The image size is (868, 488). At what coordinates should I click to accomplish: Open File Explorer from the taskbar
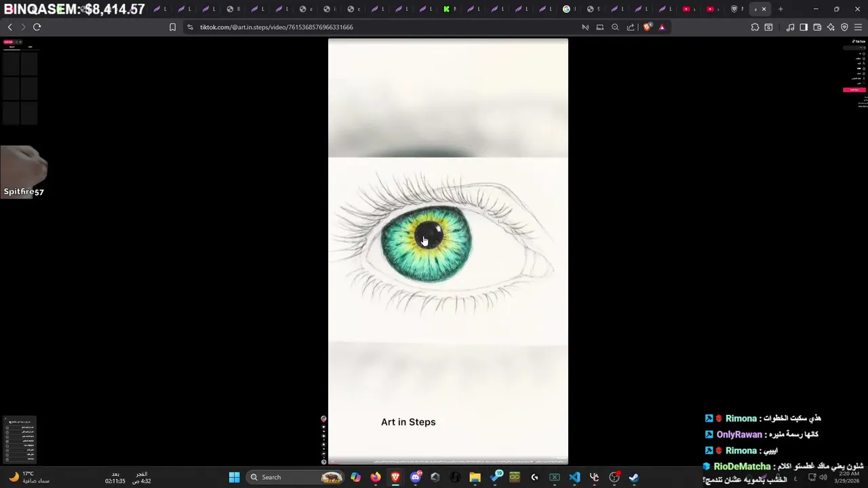click(x=475, y=477)
